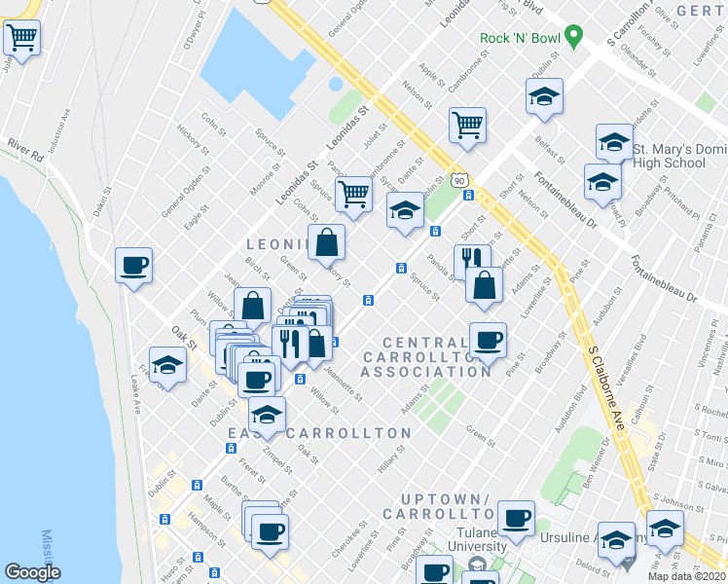This screenshot has width=728, height=584.
Task: Select the O'Dwyer Pl label
Action: coord(193,30)
